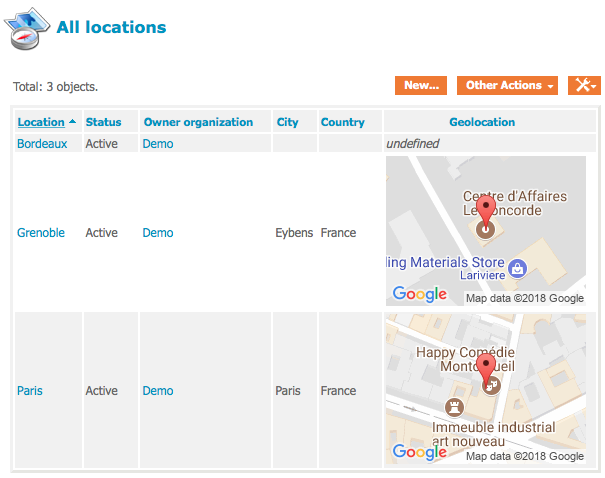The height and width of the screenshot is (478, 605).
Task: Sort by Country column header
Action: point(342,122)
